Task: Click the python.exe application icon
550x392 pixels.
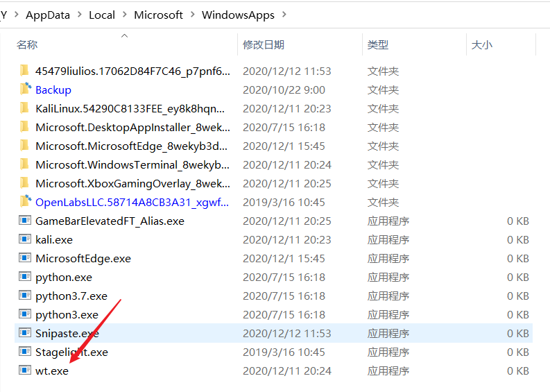Action: pyautogui.click(x=24, y=277)
